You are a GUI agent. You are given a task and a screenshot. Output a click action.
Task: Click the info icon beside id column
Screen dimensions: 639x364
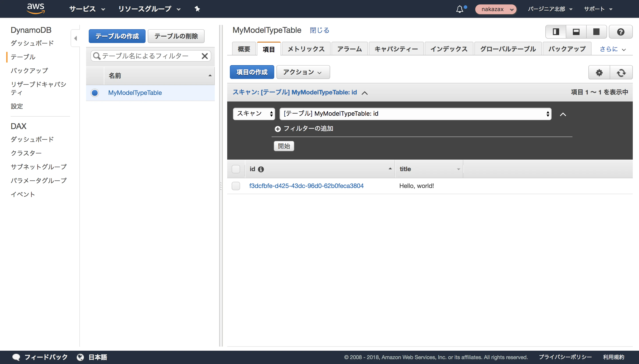pos(261,169)
